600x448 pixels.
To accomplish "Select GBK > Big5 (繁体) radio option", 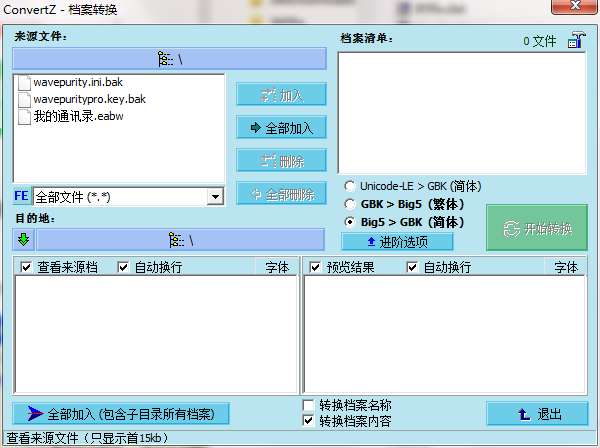I will click(349, 204).
